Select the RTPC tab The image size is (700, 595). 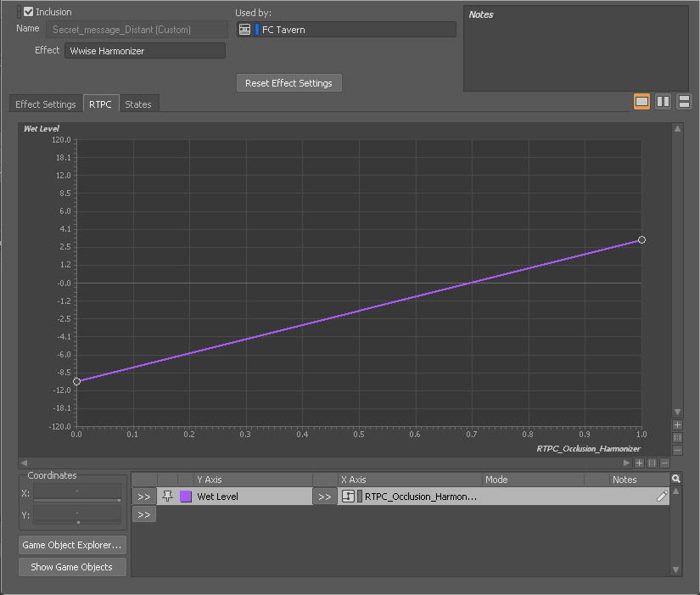coord(100,104)
